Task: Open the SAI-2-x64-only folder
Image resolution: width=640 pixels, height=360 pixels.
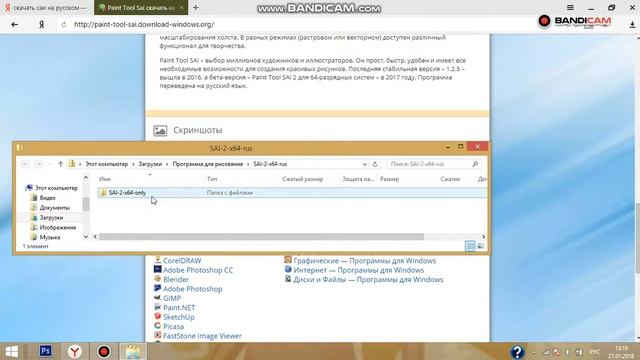Action: click(x=127, y=193)
